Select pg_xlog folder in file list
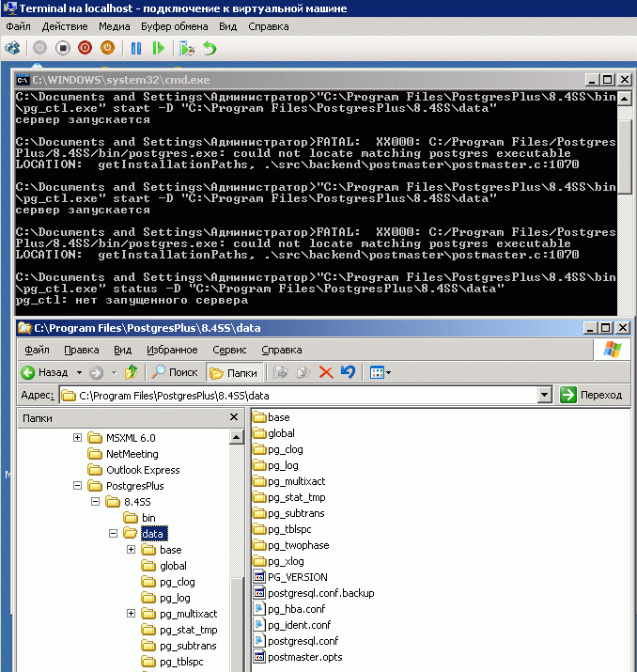Screen dimensions: 637x672 (x=278, y=561)
